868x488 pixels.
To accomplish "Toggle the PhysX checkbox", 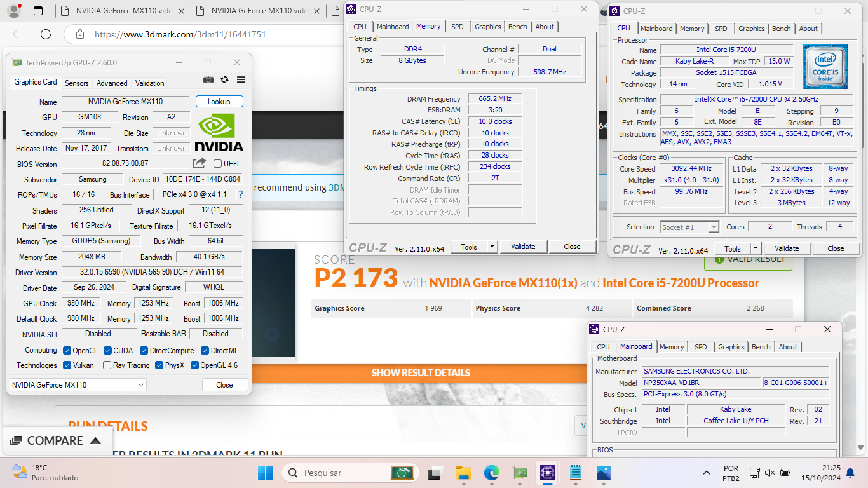I will pos(159,365).
